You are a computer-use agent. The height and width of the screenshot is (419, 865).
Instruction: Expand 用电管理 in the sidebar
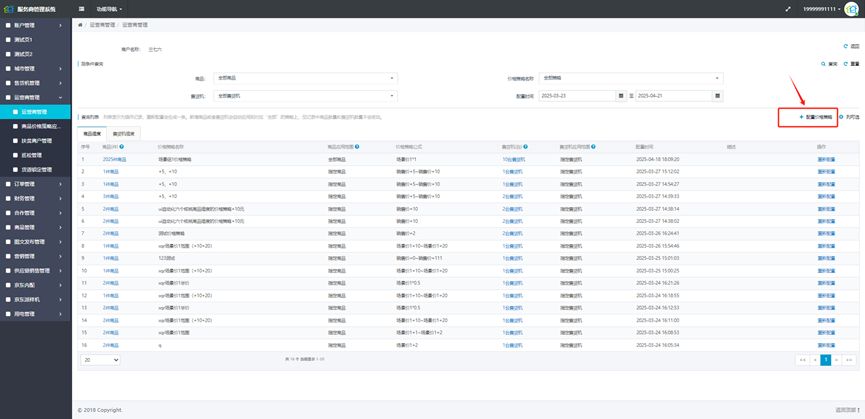(x=36, y=314)
